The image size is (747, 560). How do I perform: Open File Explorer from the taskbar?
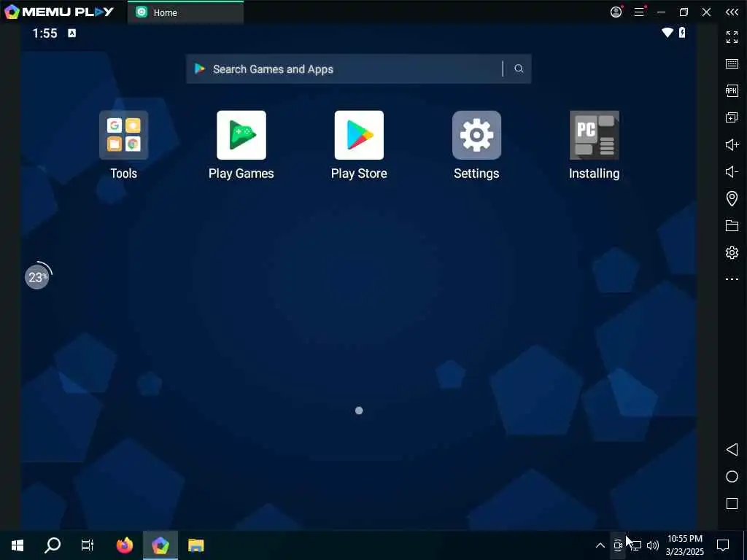pos(196,545)
